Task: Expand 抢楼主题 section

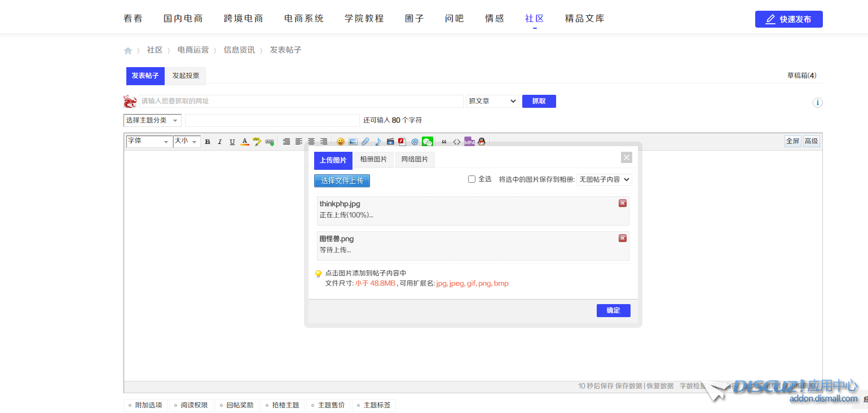Action: [x=282, y=405]
